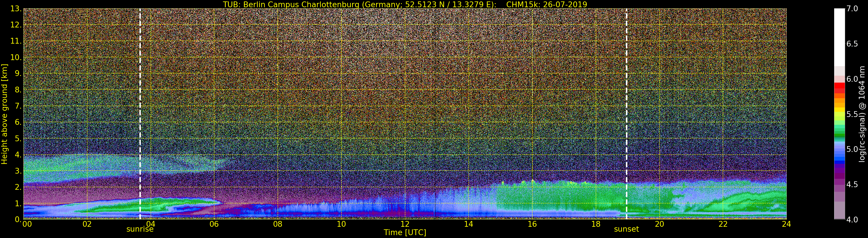Select the 'Height above ground [km]' axis label
This screenshot has height=238, width=868.
(x=4, y=114)
